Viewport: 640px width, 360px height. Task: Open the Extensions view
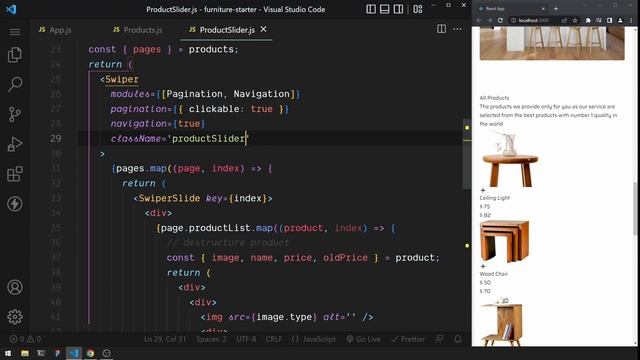pyautogui.click(x=15, y=174)
